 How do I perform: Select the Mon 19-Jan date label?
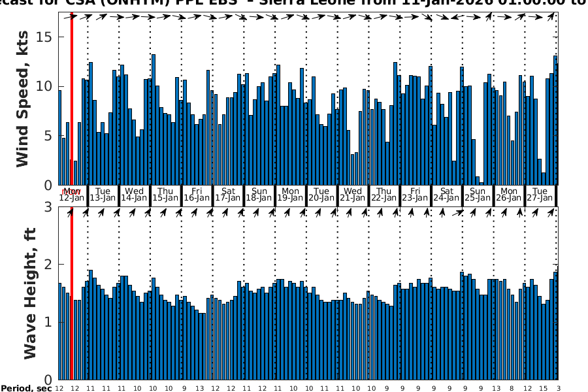(290, 195)
